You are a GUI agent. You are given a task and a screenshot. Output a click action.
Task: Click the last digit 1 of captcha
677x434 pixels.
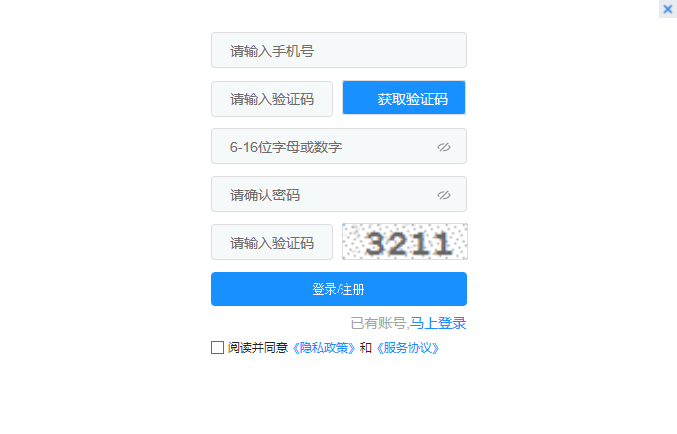click(x=443, y=244)
